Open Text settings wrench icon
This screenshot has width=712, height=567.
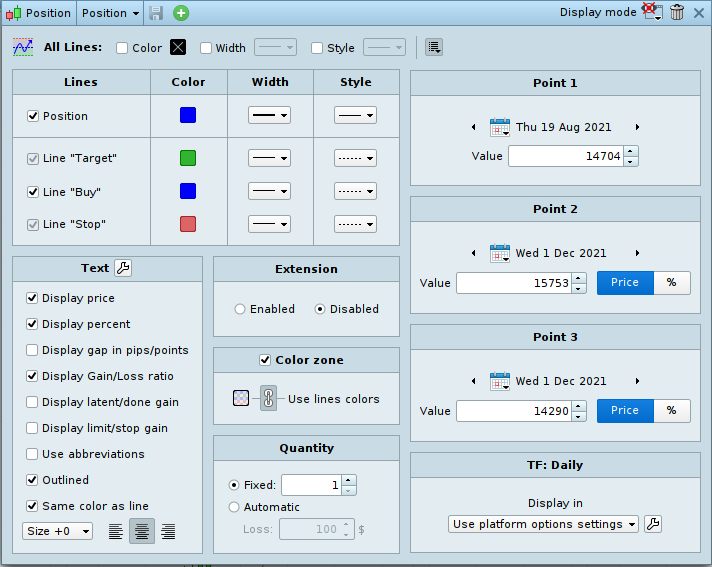point(123,268)
